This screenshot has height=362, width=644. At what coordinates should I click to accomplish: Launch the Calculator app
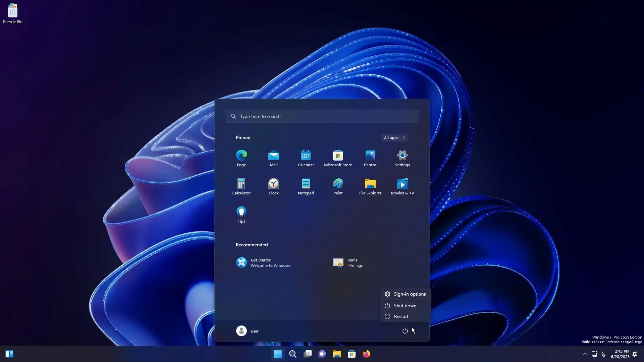[x=241, y=186]
